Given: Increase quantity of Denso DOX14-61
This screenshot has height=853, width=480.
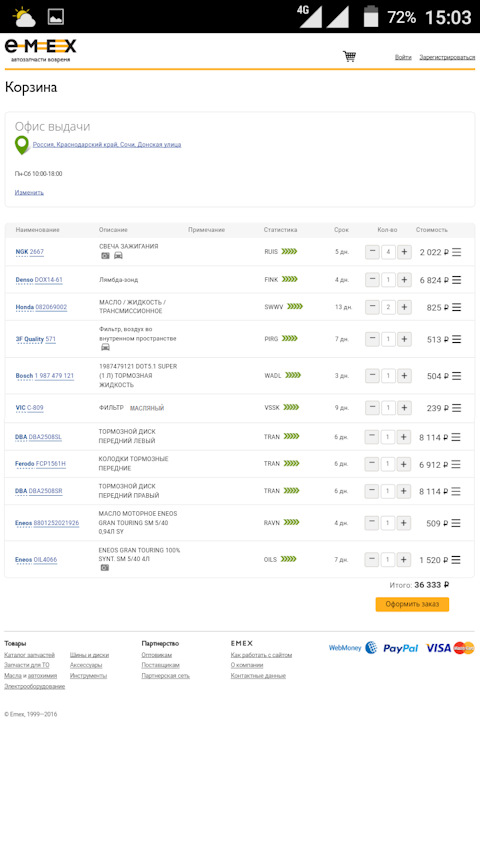Looking at the screenshot, I should (404, 280).
